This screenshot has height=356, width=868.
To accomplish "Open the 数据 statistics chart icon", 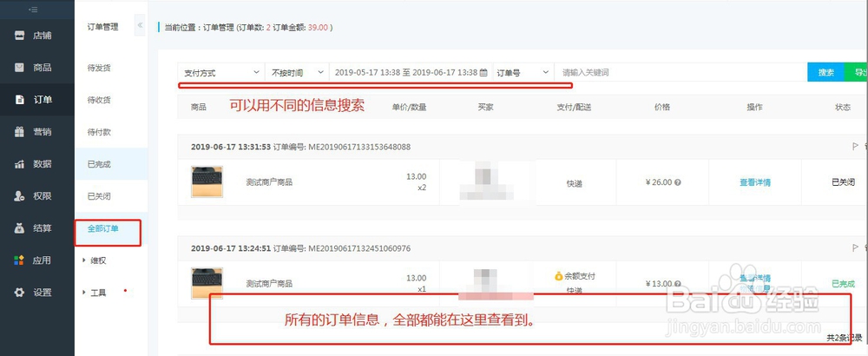I will coord(19,164).
